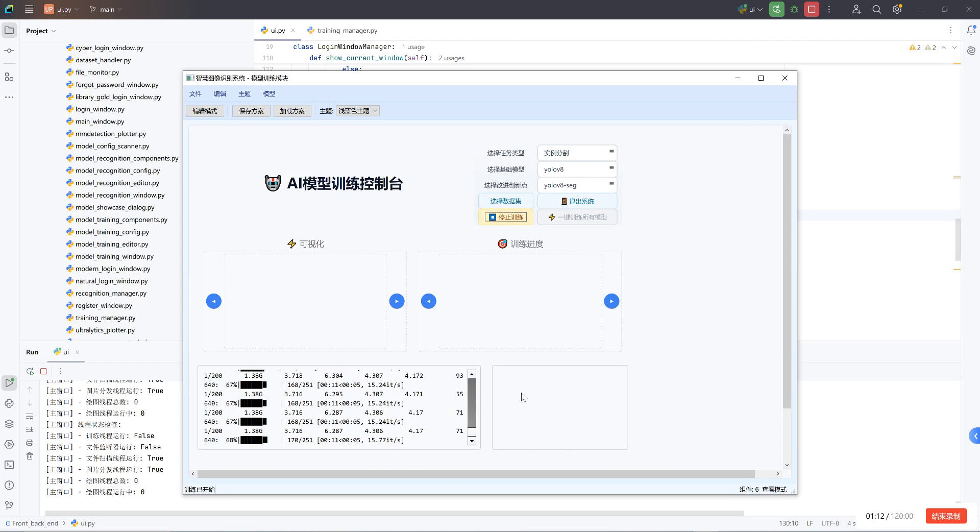Screen dimensions: 980x532
Task: Click the 停止训练 button
Action: (506, 217)
